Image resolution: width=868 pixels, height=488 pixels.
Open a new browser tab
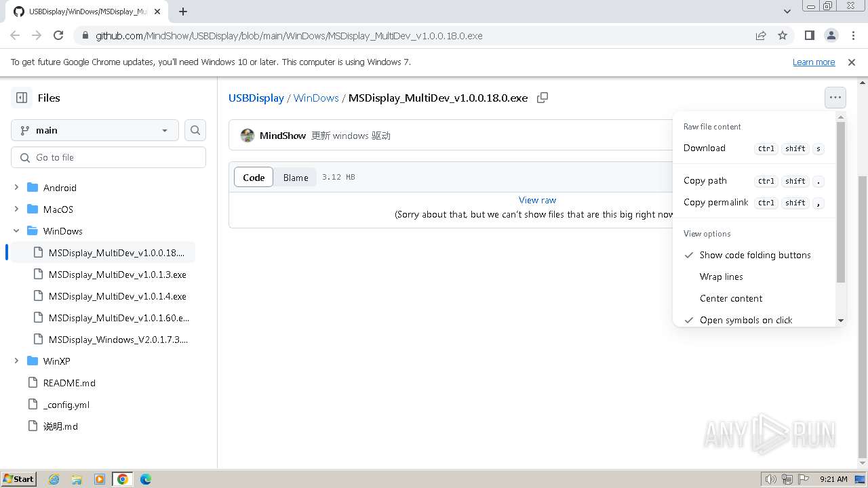pos(183,12)
